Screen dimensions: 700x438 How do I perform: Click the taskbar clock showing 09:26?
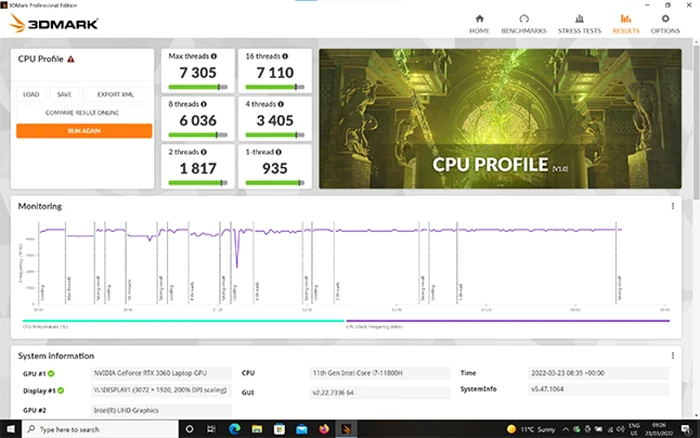pos(659,430)
